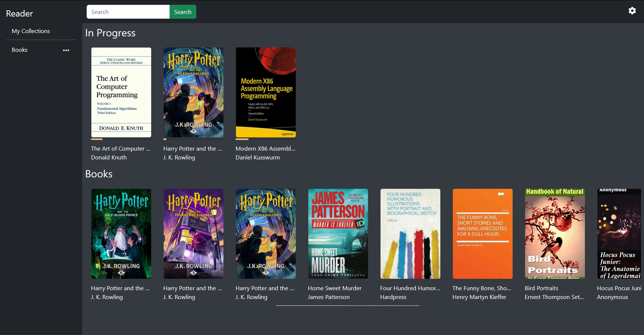Click progress bar under Art of Computer Programming
644x335 pixels.
[x=121, y=139]
